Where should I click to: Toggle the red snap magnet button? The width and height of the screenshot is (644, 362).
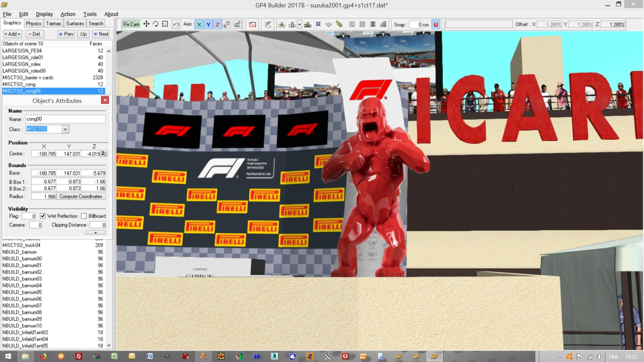coord(436,24)
